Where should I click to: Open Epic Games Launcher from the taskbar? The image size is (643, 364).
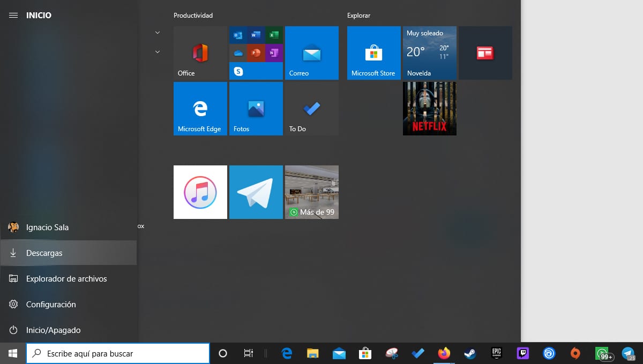pos(496,353)
